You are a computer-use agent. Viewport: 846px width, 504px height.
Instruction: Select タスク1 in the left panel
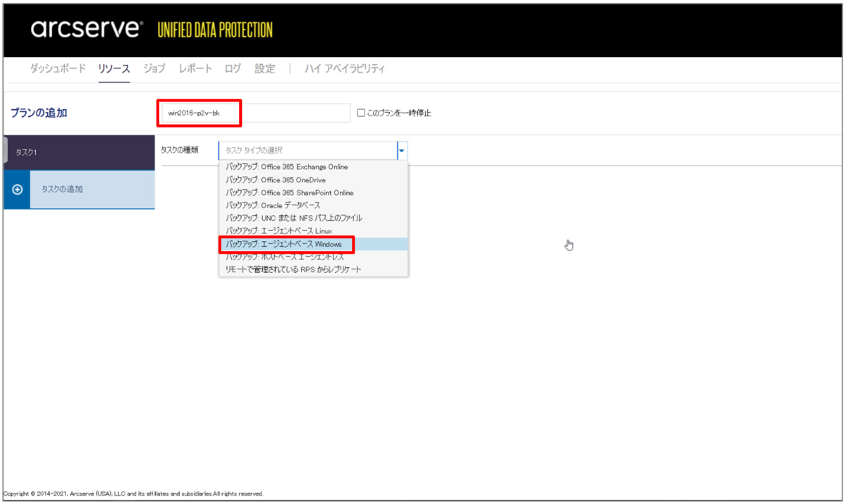click(x=79, y=152)
